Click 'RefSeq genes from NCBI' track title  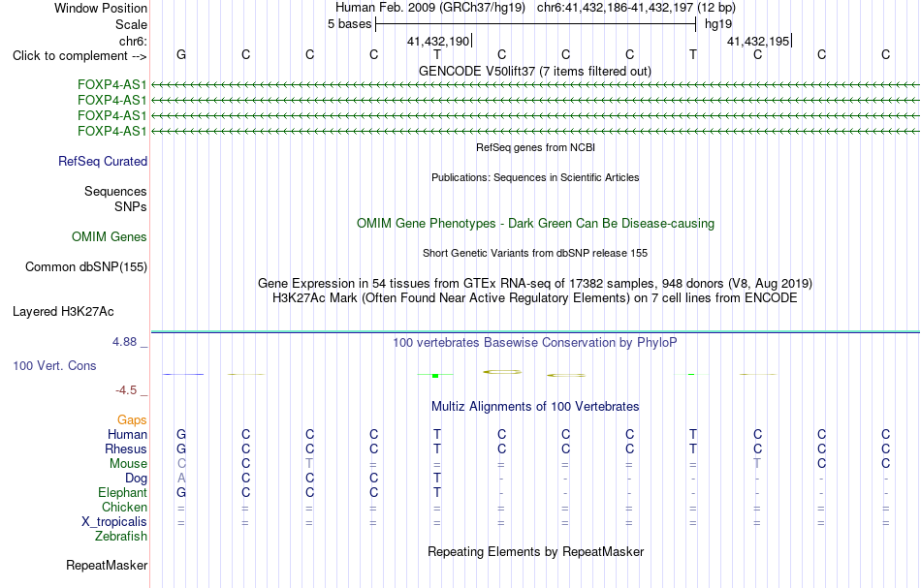(x=536, y=147)
